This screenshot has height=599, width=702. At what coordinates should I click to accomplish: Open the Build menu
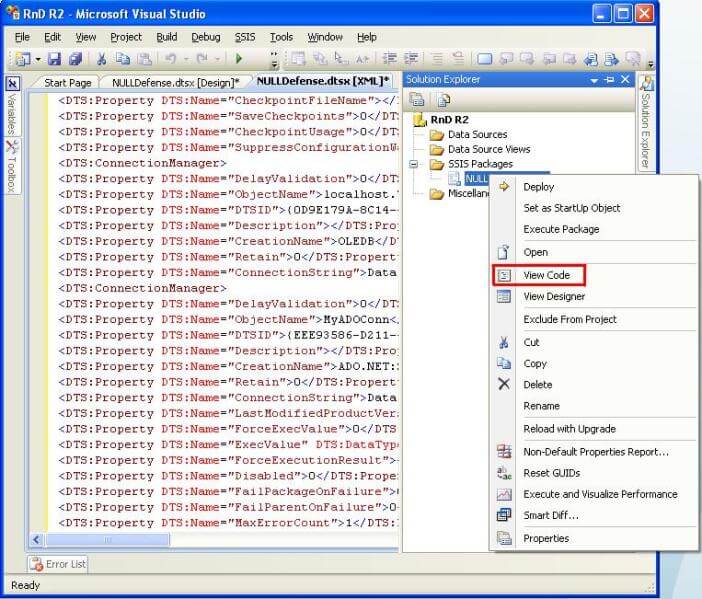167,37
